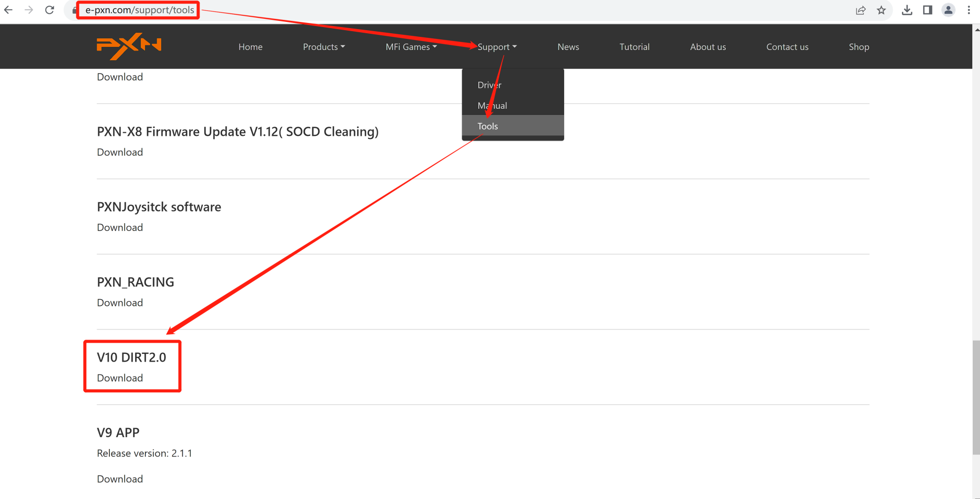Toggle the browser side panel icon
The image size is (980, 499).
(x=927, y=10)
